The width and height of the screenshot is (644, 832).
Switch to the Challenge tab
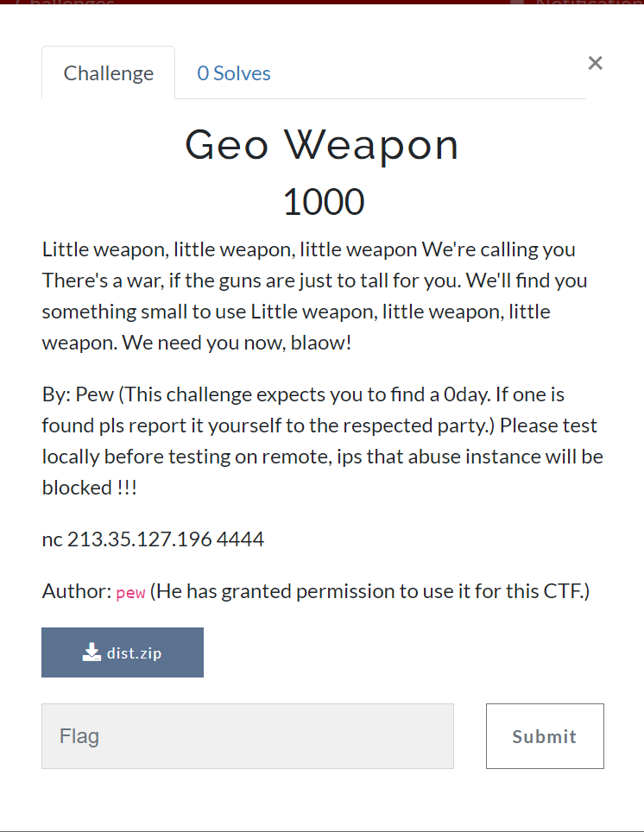(x=109, y=73)
